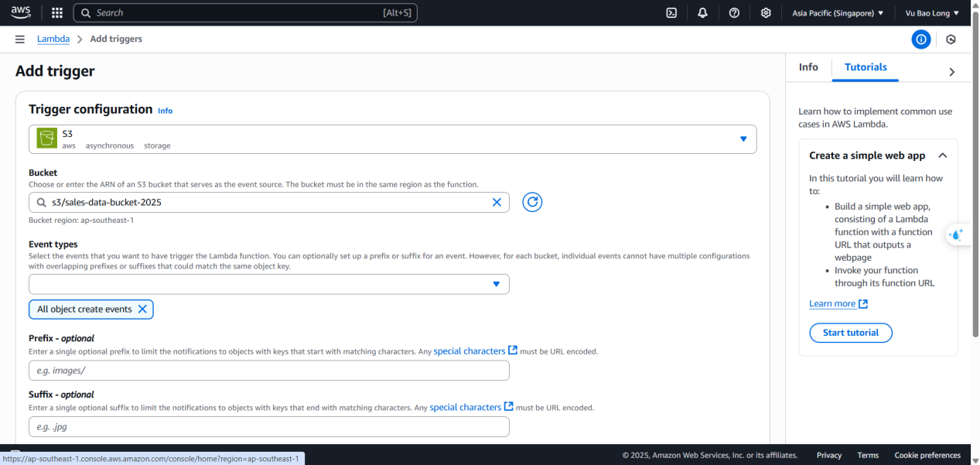
Task: Launch CloudShell from the top bar
Action: [672, 13]
